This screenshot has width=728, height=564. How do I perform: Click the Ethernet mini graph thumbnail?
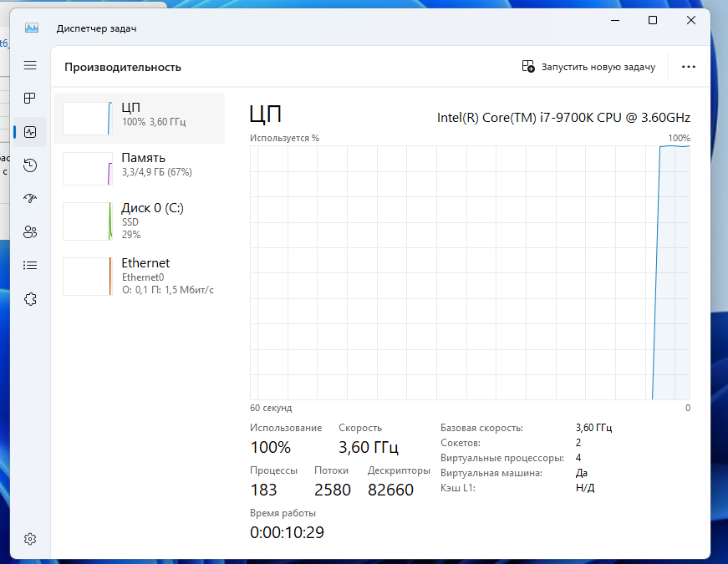point(88,277)
